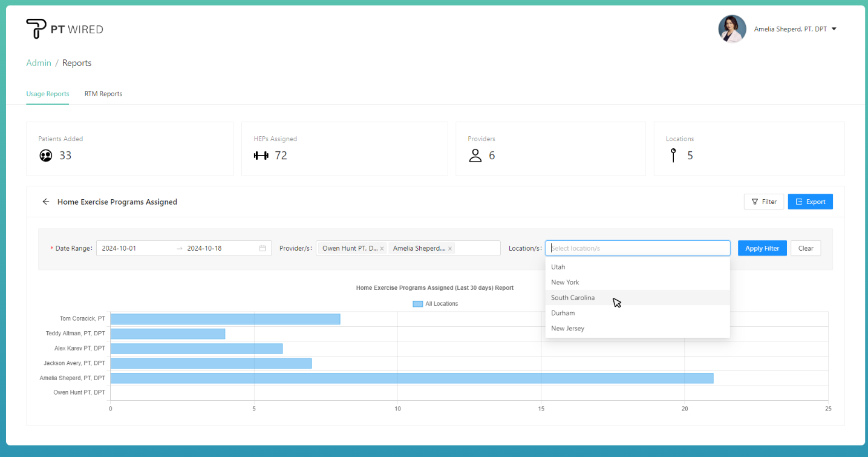
Task: Switch to the RTM Reports tab
Action: (x=103, y=94)
